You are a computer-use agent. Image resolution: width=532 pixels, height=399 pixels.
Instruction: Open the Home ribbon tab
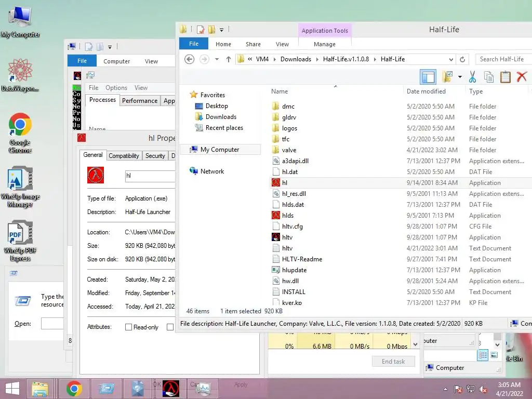(223, 44)
